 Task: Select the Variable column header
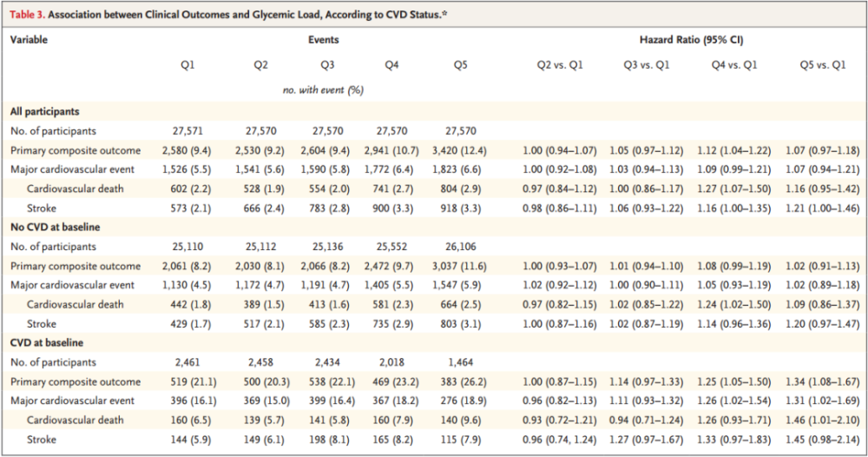[30, 40]
